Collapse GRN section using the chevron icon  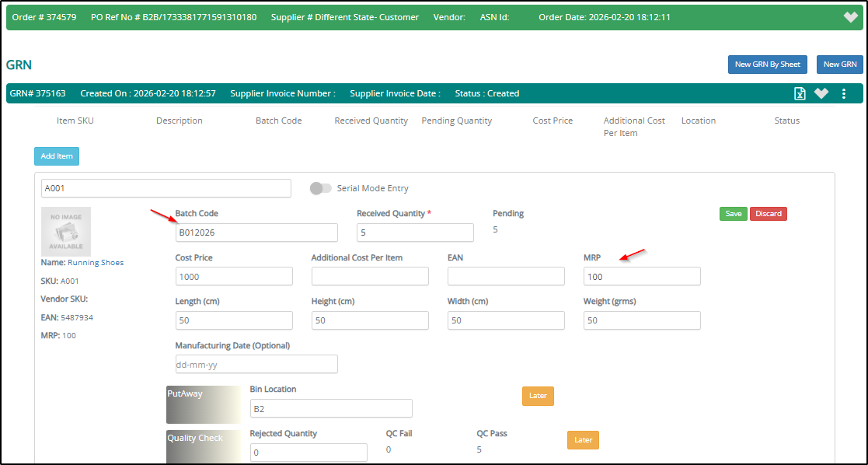tap(821, 93)
